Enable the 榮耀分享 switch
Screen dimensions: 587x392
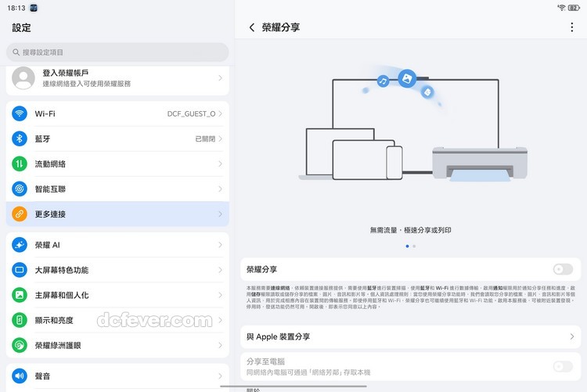[x=563, y=269]
